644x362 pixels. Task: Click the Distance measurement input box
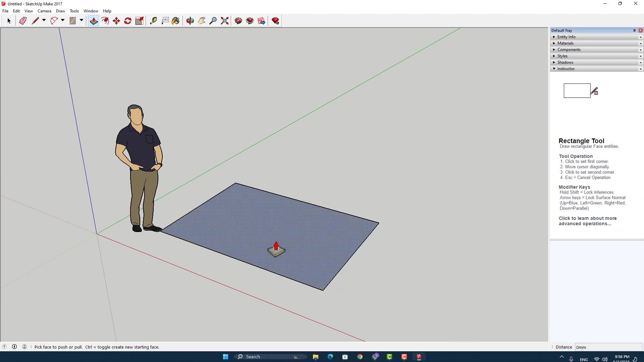[x=608, y=347]
